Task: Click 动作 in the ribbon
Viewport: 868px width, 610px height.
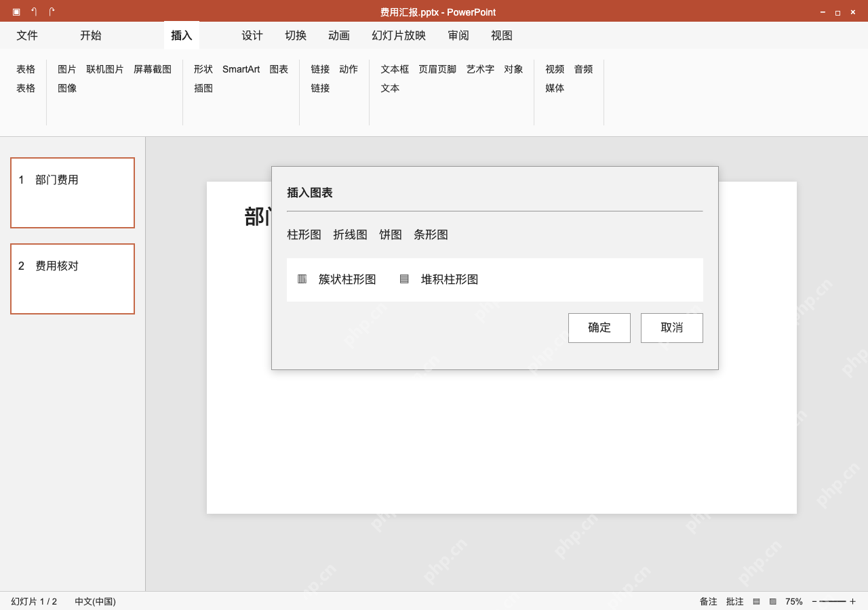Action: coord(349,69)
